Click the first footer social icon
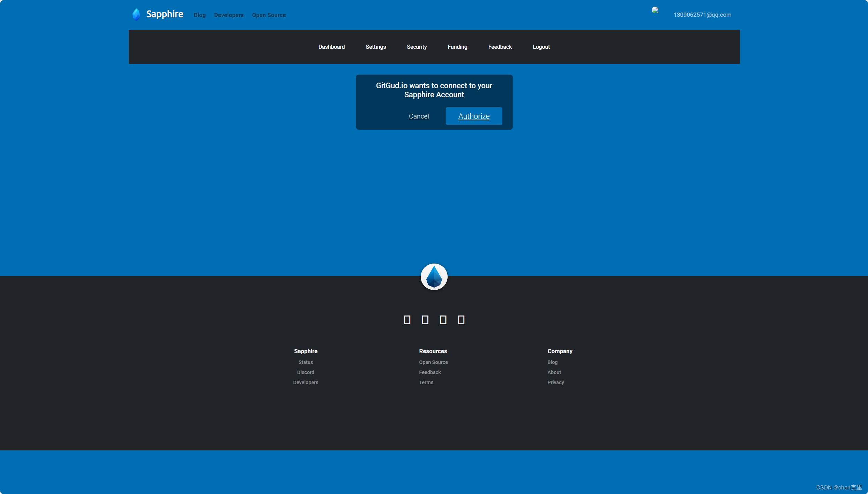 tap(407, 320)
